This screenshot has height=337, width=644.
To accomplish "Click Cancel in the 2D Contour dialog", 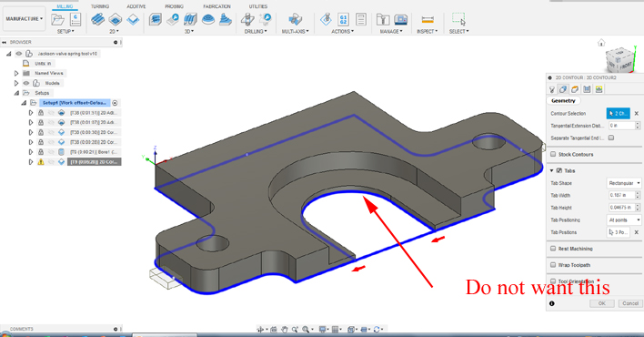I will (630, 303).
